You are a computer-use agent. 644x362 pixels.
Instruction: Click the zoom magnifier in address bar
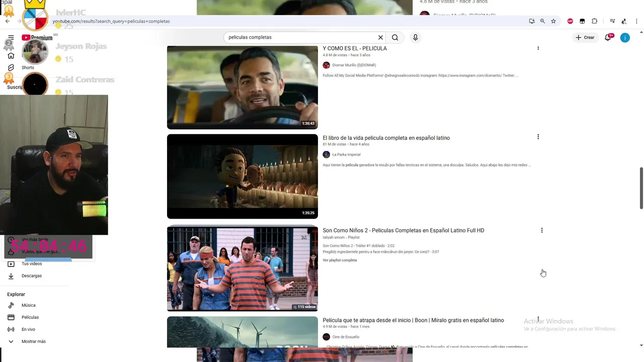pos(542,21)
